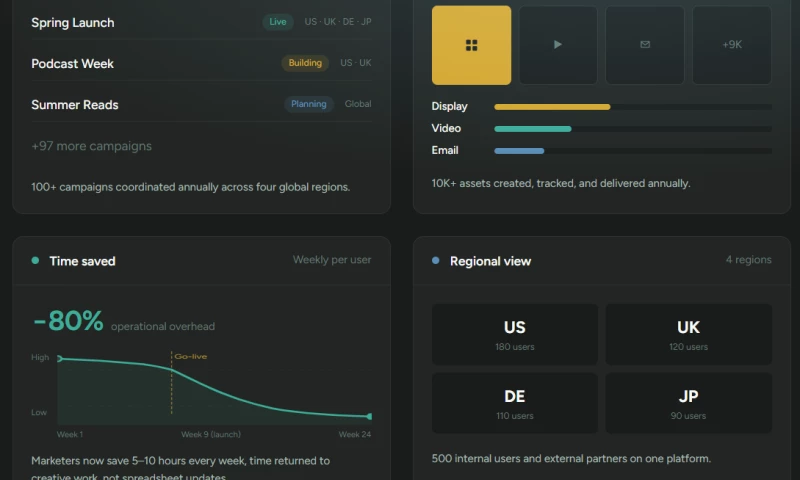800x480 pixels.
Task: Click the Display label
Action: click(449, 106)
